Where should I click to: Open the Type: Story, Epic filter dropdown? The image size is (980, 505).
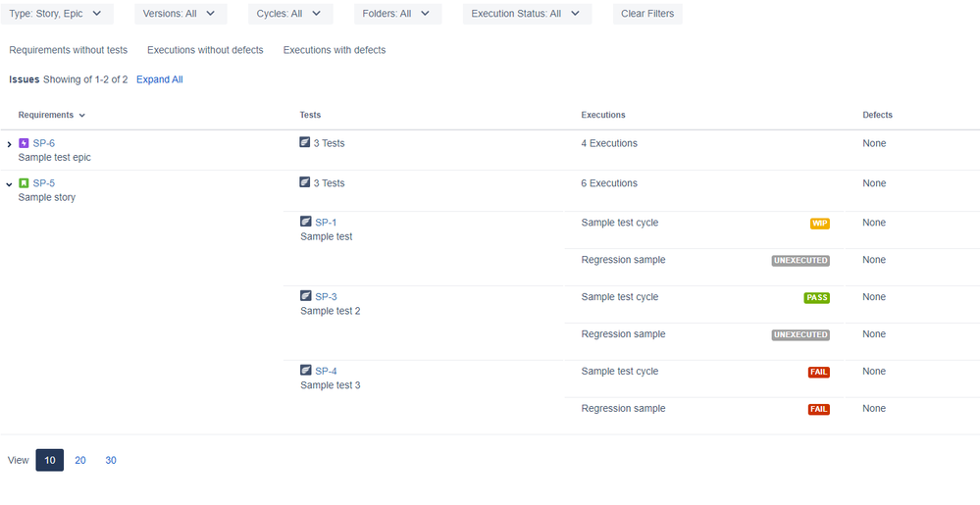pyautogui.click(x=57, y=14)
